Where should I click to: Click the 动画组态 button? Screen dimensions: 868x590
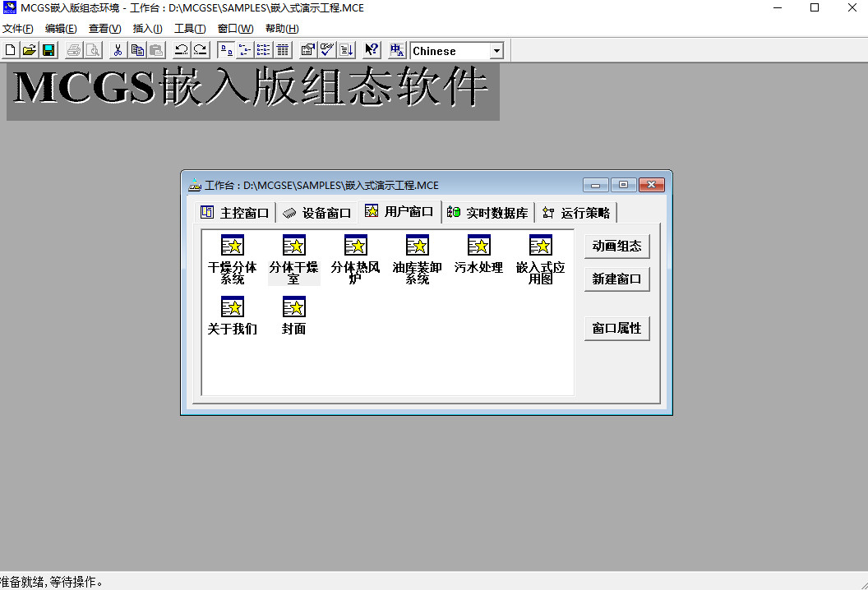616,247
